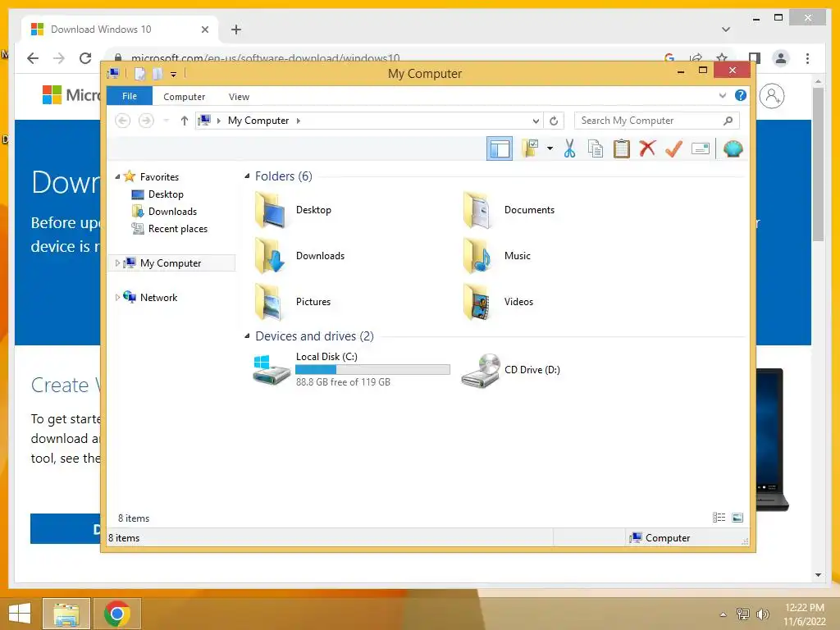This screenshot has width=840, height=630.
Task: Click Microsoft sign-in account icon
Action: [772, 96]
